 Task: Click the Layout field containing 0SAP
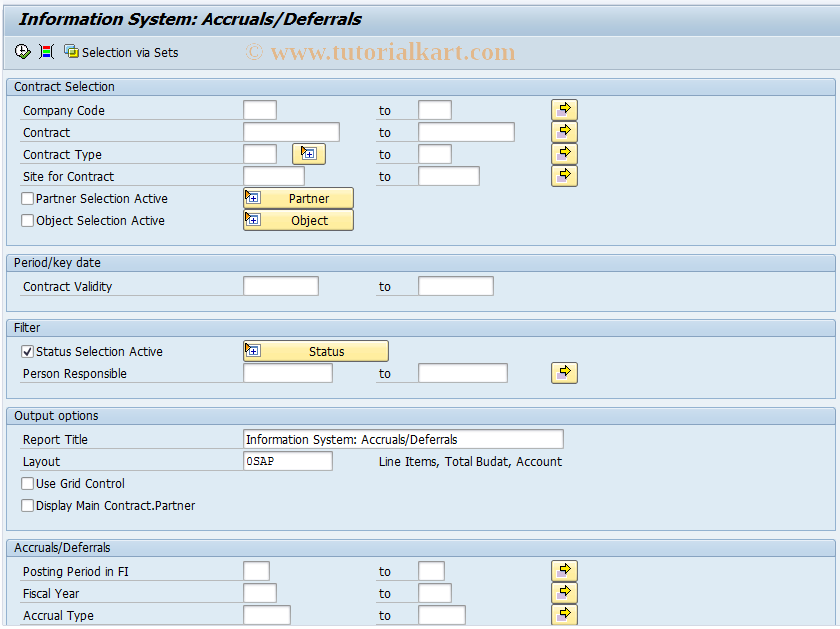(288, 461)
